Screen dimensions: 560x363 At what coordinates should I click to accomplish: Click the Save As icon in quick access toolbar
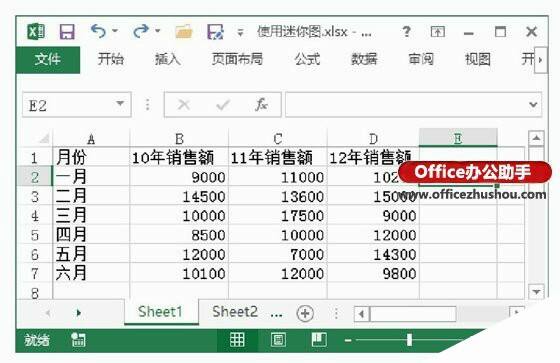215,32
